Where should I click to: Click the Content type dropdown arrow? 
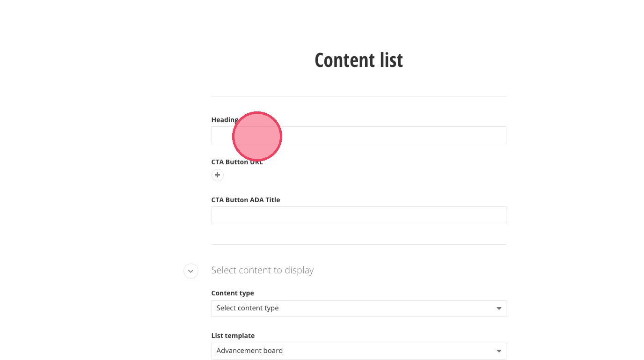[498, 309]
